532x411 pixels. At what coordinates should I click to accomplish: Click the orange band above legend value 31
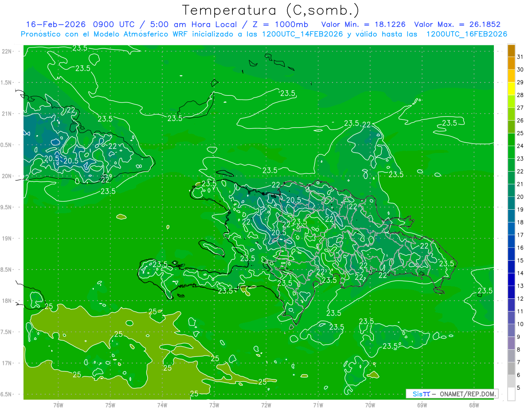click(x=511, y=51)
